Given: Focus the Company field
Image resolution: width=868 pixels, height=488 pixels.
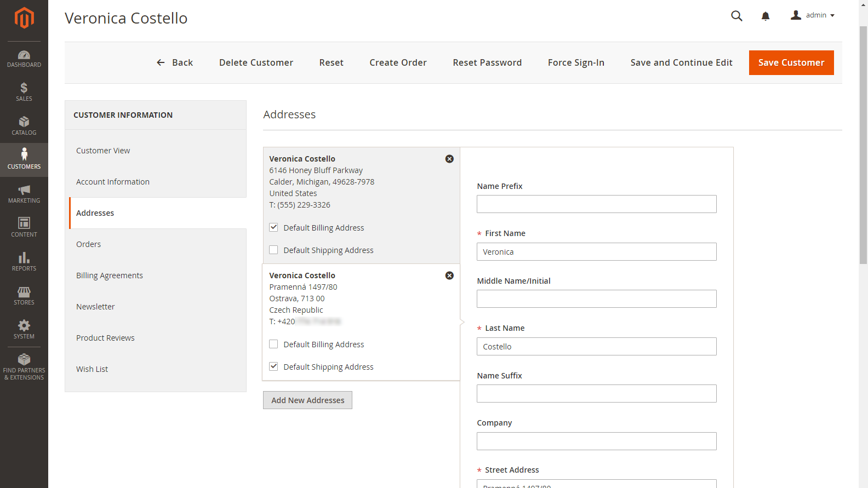Looking at the screenshot, I should click(x=597, y=441).
